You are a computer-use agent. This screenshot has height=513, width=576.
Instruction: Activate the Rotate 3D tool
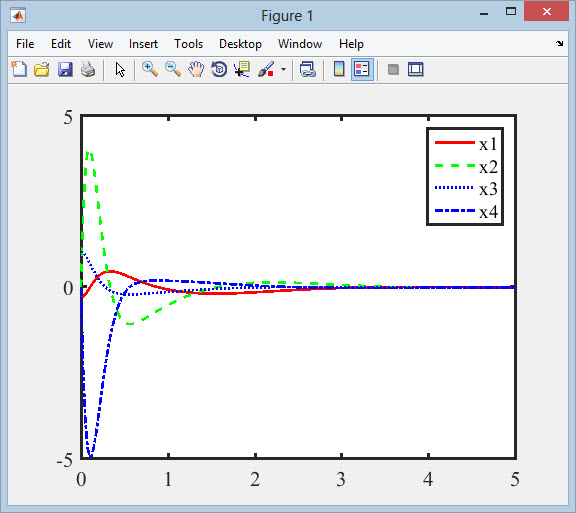click(x=219, y=69)
